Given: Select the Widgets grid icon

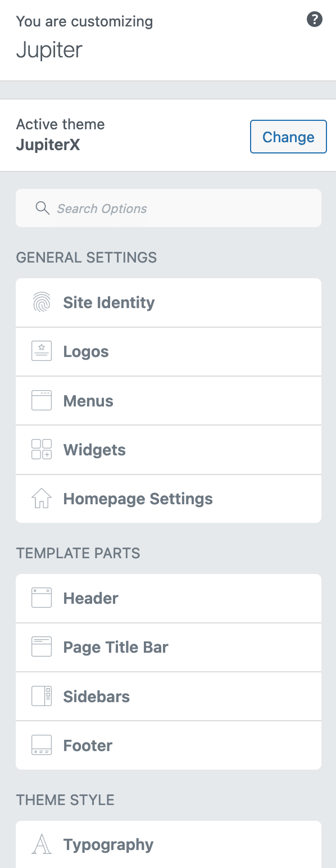Looking at the screenshot, I should 42,450.
